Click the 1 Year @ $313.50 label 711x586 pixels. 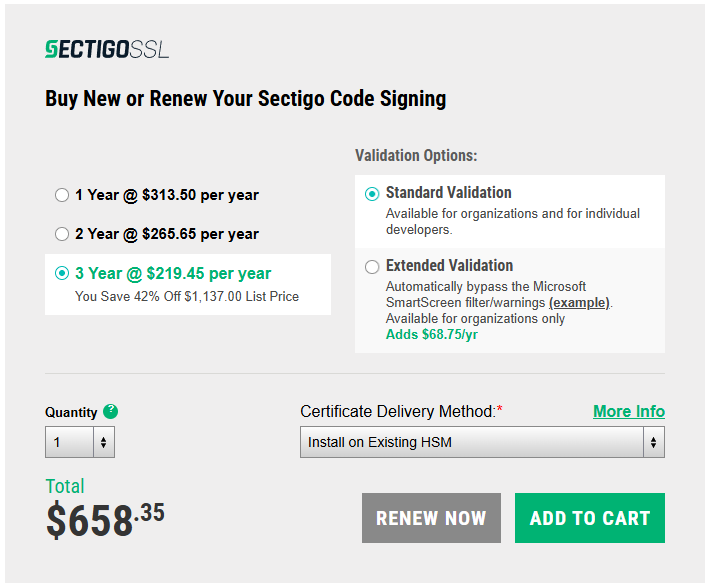point(167,195)
